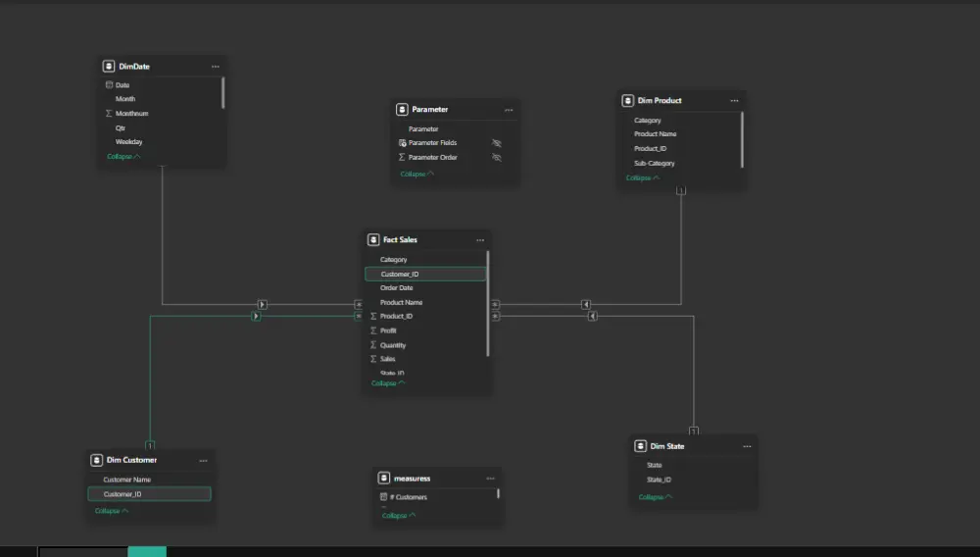Click the sigma icon beside Sales
Viewport: 980px width, 557px height.
coord(373,359)
